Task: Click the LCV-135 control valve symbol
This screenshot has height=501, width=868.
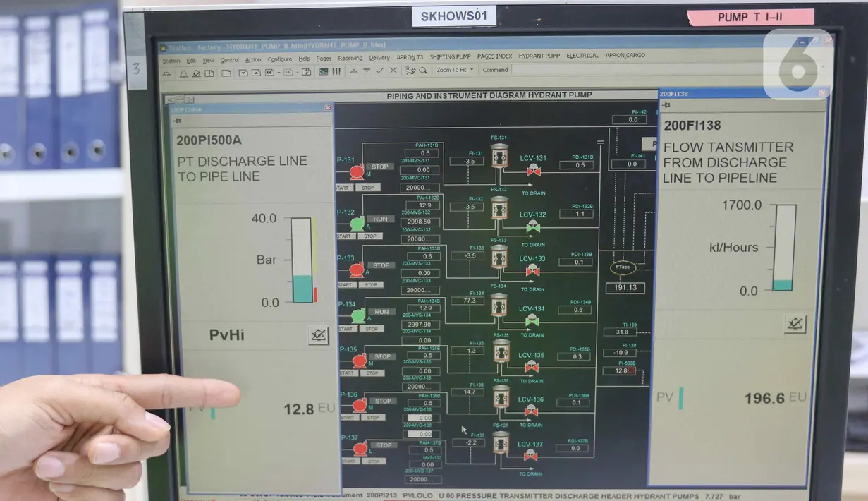Action: (532, 367)
